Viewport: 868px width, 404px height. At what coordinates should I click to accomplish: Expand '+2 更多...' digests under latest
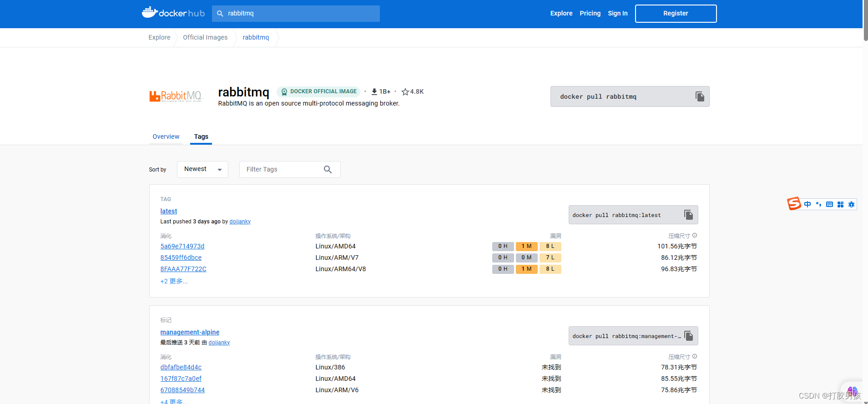pos(174,281)
